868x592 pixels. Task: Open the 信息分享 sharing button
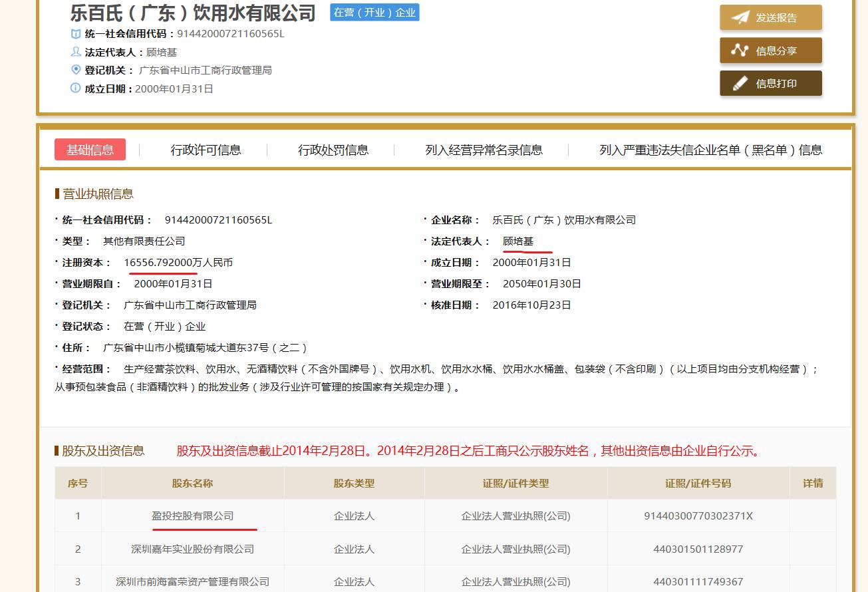[771, 51]
